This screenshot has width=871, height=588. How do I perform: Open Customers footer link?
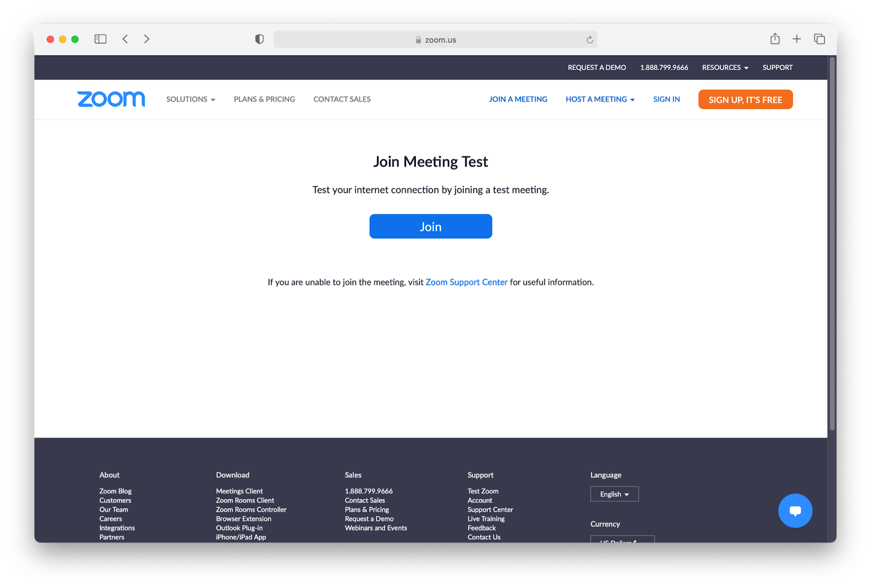tap(115, 500)
